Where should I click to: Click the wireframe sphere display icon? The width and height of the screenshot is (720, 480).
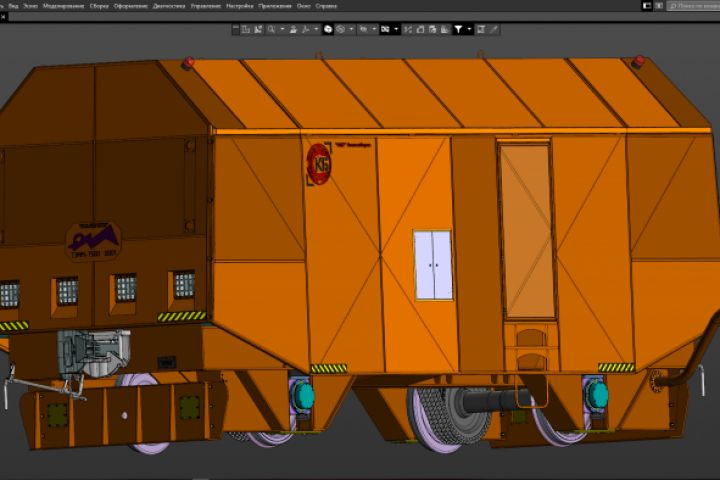coord(340,29)
